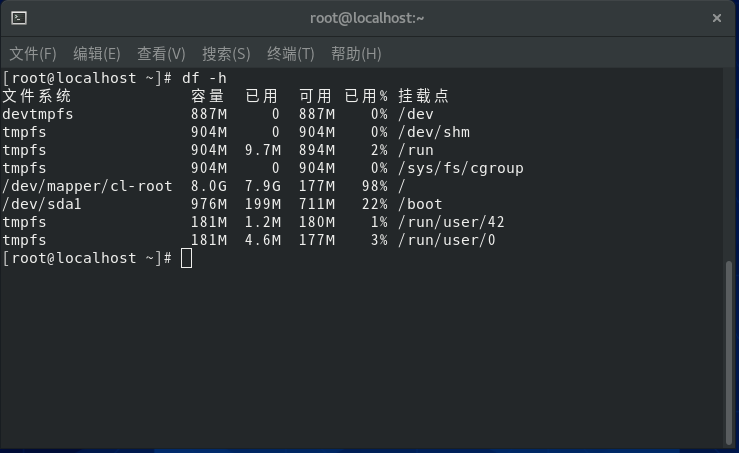Viewport: 739px width, 453px height.
Task: Open the 搜索(S) menu
Action: coord(226,54)
